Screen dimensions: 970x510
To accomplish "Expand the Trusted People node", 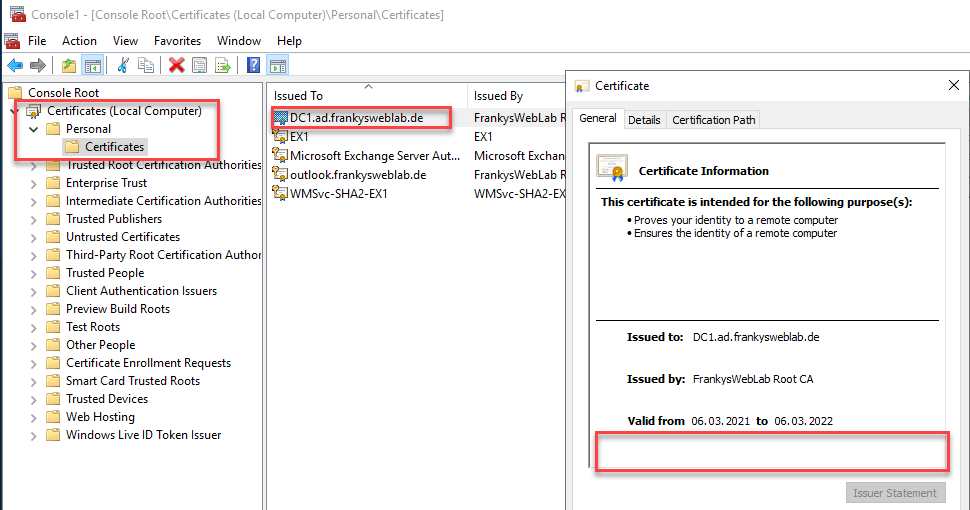I will pos(33,274).
